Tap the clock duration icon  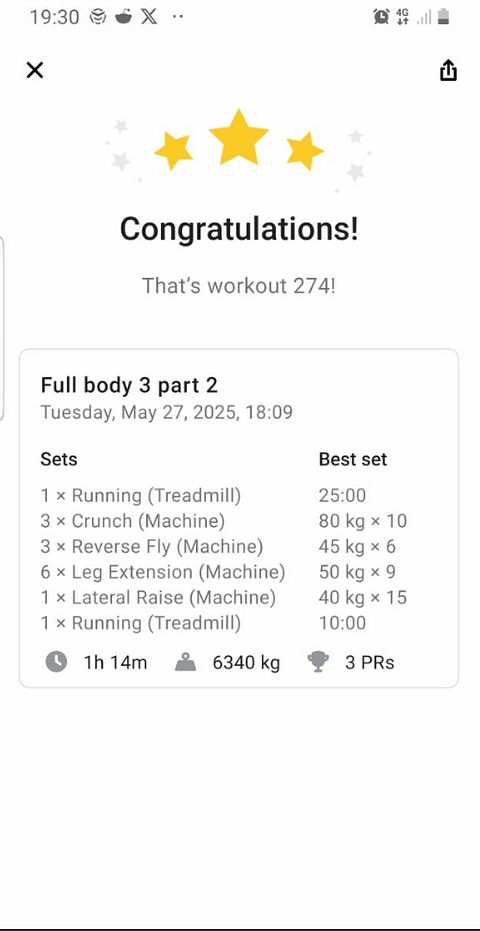pos(56,662)
